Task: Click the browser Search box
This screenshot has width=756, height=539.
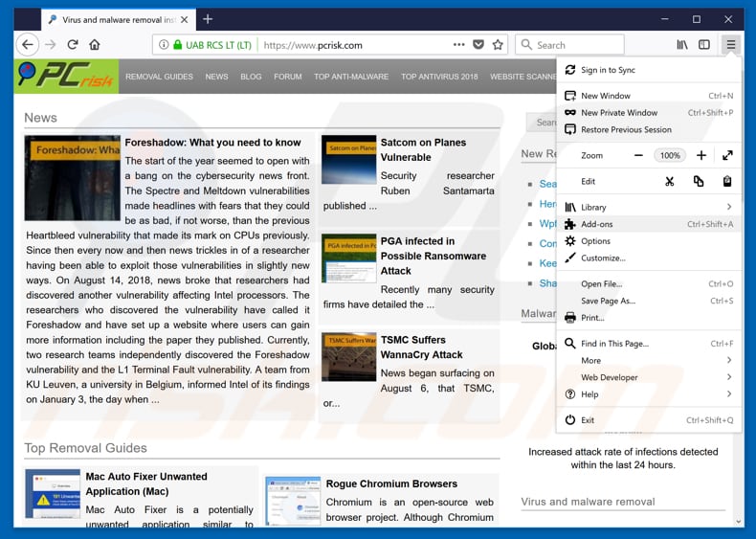Action: click(569, 45)
